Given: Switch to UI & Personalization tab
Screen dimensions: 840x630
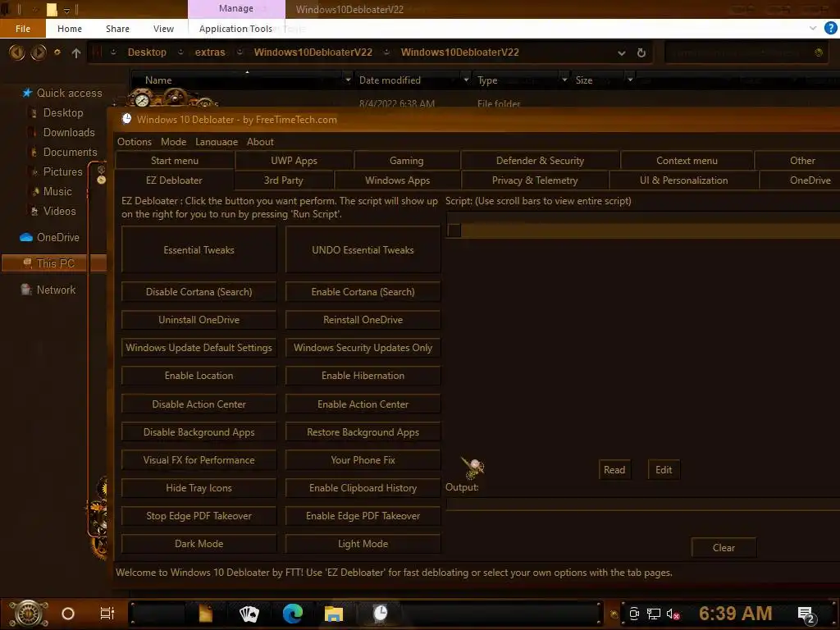Looking at the screenshot, I should [683, 180].
